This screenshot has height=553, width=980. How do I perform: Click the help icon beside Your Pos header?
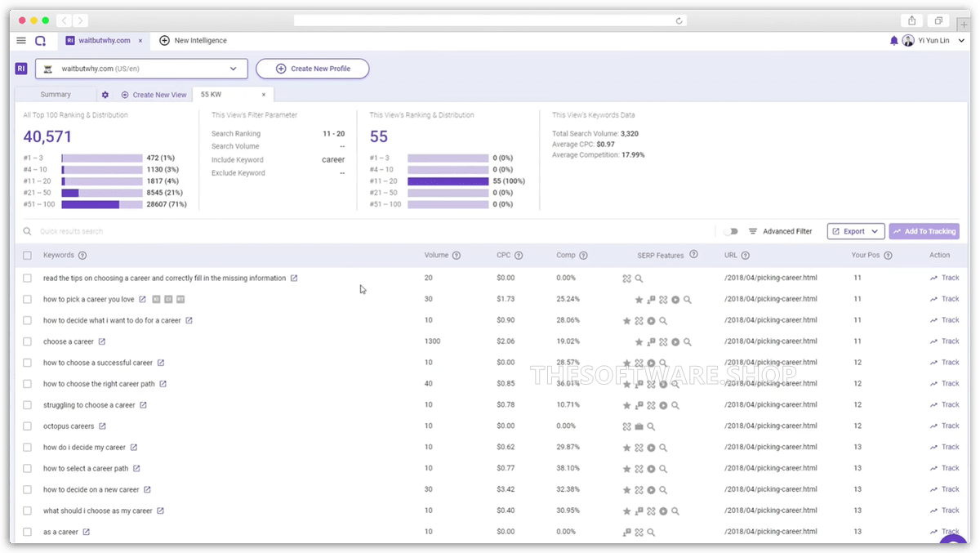pyautogui.click(x=888, y=256)
